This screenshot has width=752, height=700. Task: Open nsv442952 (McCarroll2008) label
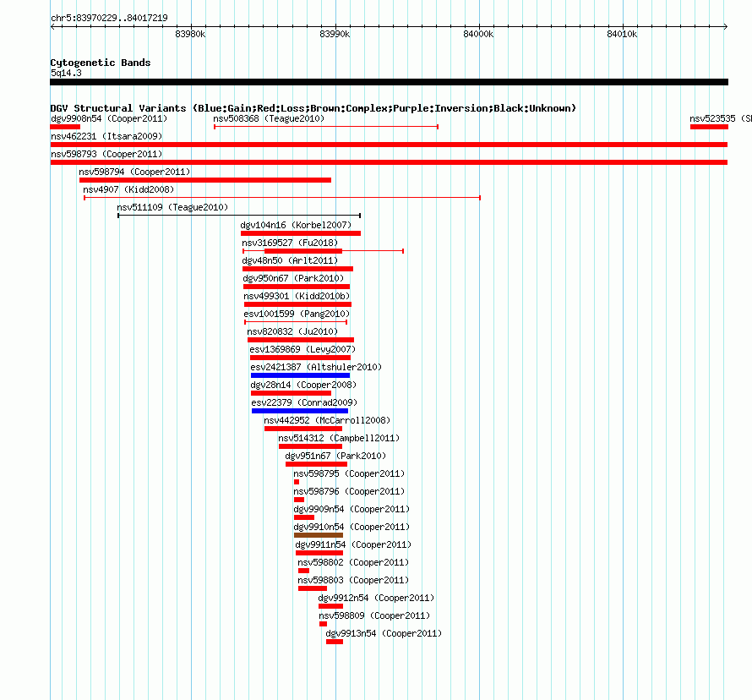pos(327,420)
